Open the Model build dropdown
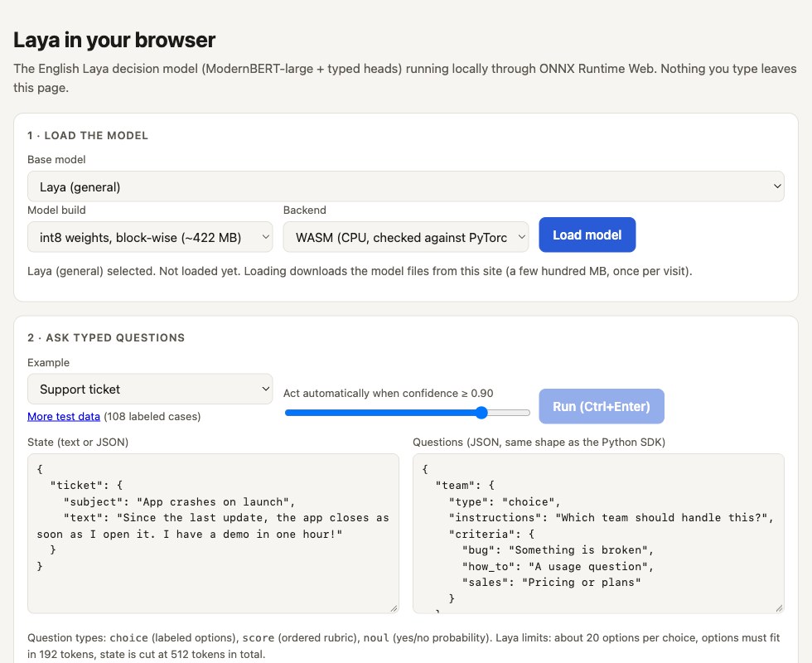This screenshot has height=663, width=812. (150, 237)
